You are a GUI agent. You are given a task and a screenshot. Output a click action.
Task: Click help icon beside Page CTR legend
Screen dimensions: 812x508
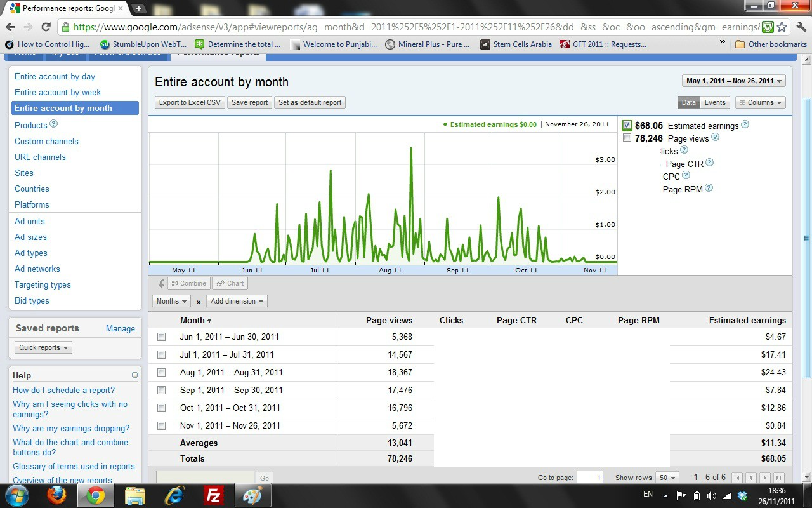click(x=710, y=163)
